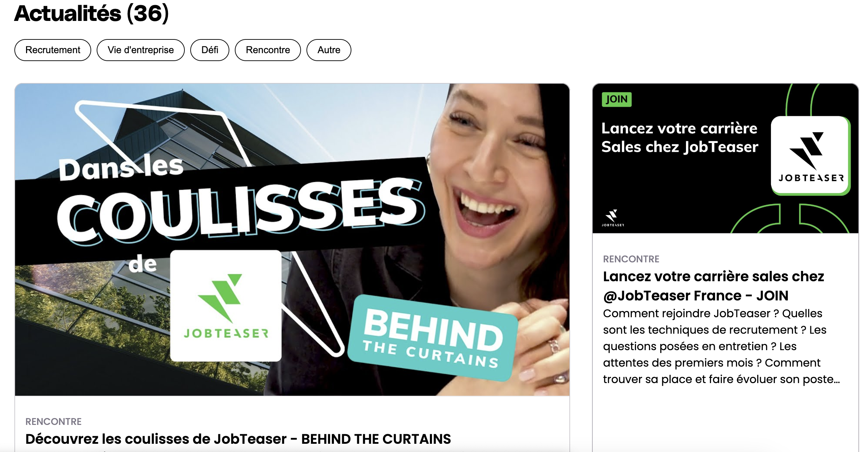The height and width of the screenshot is (452, 868).
Task: Click the large black JobTeaser logo tile
Action: (x=811, y=156)
